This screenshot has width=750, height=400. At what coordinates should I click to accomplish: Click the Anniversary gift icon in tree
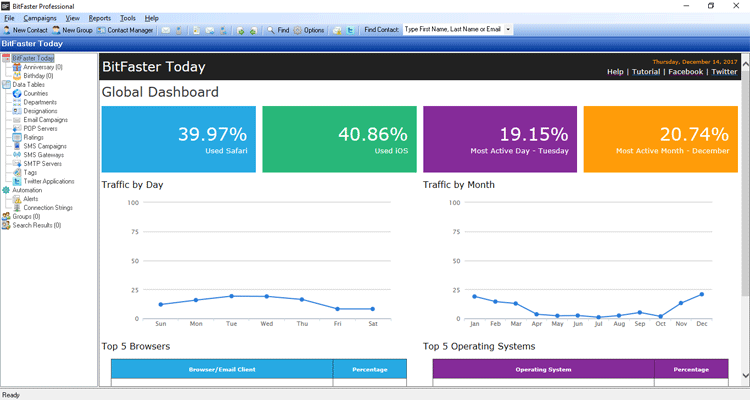17,67
